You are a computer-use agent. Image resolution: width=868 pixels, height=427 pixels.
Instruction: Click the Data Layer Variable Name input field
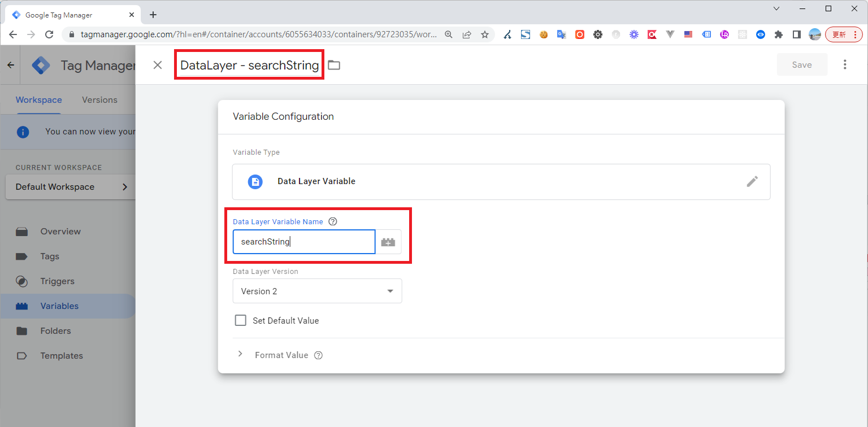304,242
